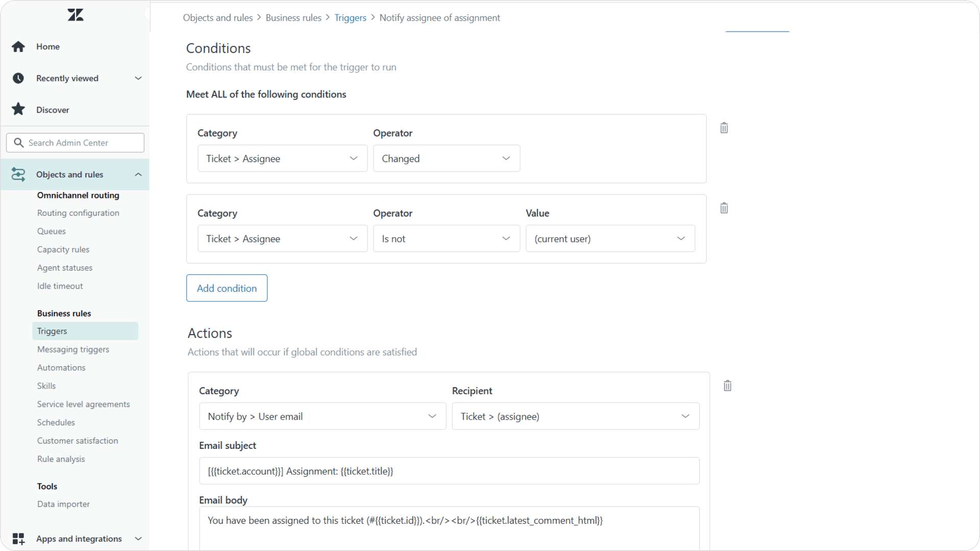
Task: Open Rule analysis page
Action: pyautogui.click(x=61, y=459)
